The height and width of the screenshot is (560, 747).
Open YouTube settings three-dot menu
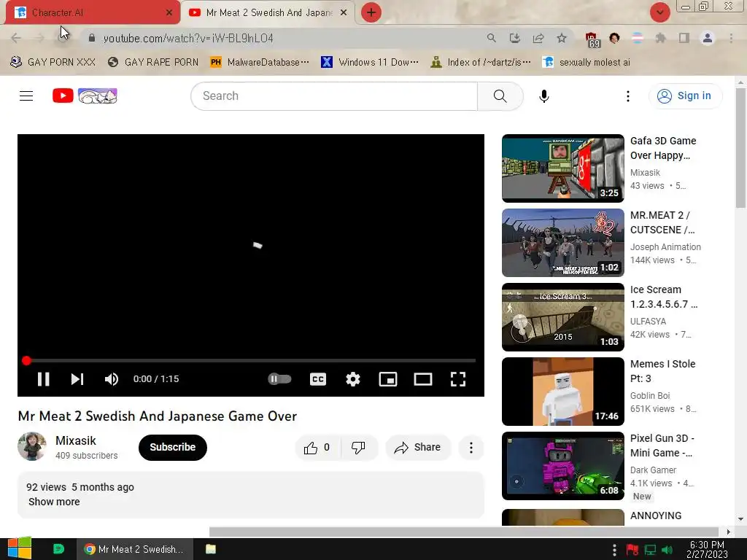coord(628,96)
